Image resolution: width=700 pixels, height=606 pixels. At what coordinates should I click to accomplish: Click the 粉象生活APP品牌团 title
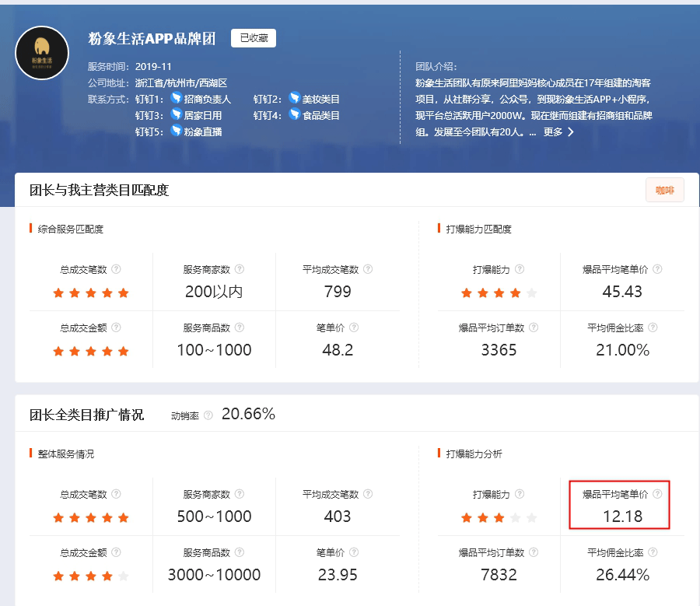[152, 38]
